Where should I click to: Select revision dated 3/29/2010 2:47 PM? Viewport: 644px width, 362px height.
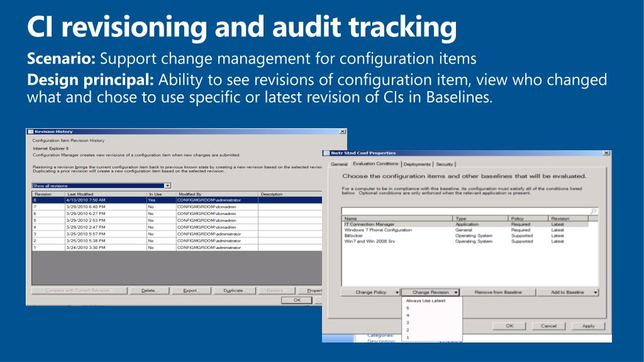(x=177, y=227)
